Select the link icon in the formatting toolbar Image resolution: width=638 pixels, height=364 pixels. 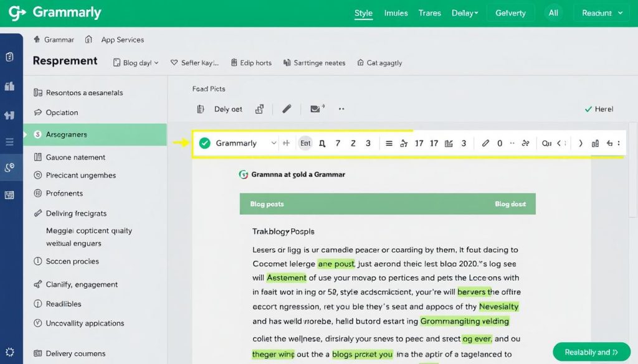click(x=485, y=143)
